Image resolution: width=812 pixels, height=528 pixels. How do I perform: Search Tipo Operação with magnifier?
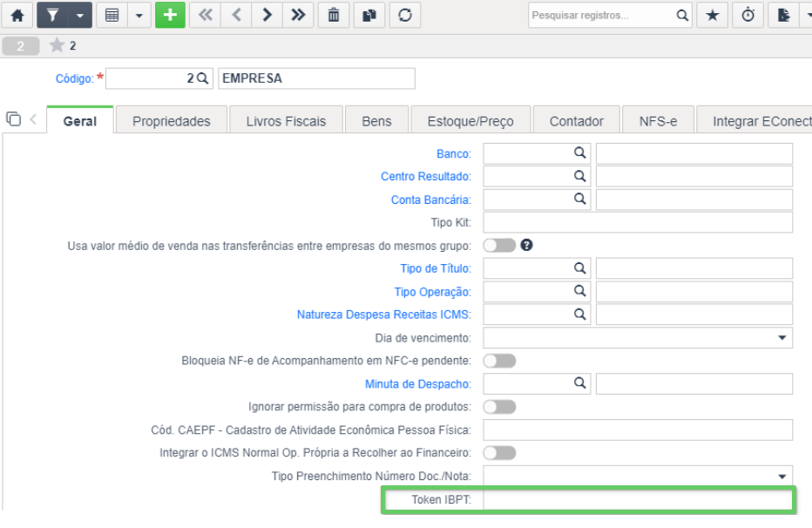click(579, 291)
